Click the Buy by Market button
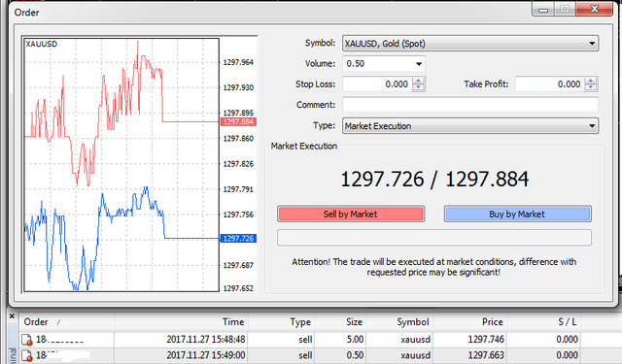 tap(517, 214)
